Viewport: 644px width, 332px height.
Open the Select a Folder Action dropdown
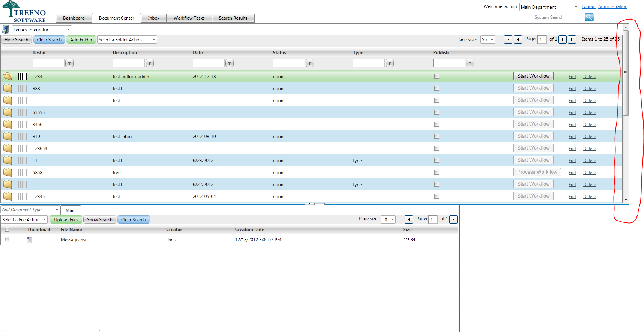127,40
